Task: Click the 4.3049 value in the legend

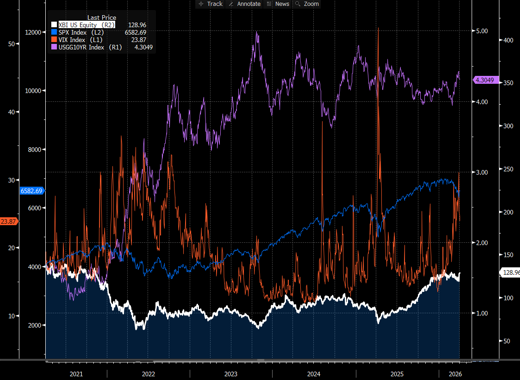Action: (143, 47)
